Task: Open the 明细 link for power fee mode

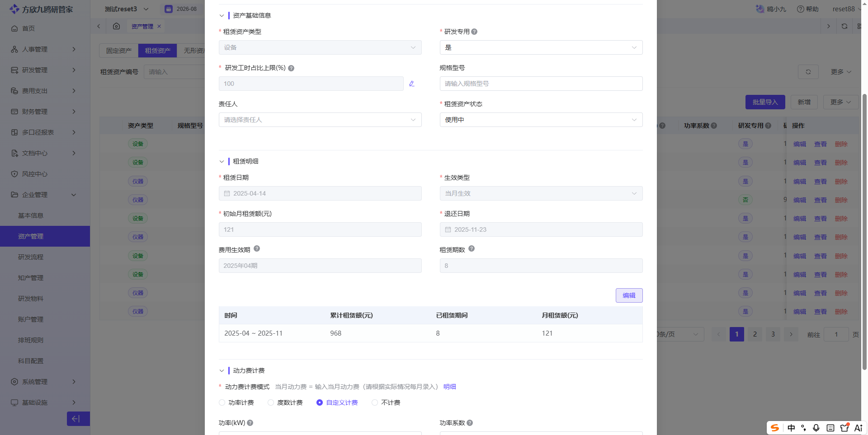Action: pos(450,387)
